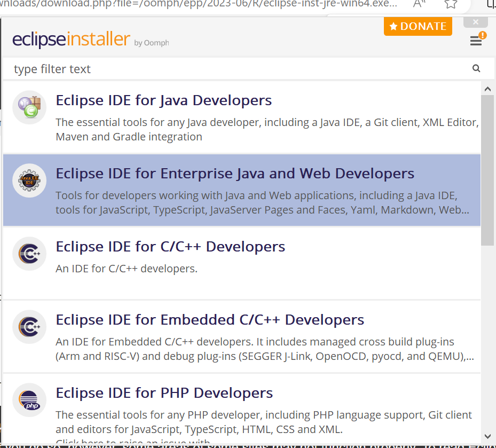The height and width of the screenshot is (448, 496).
Task: Click the C/C++ Developers package icon
Action: 29,254
